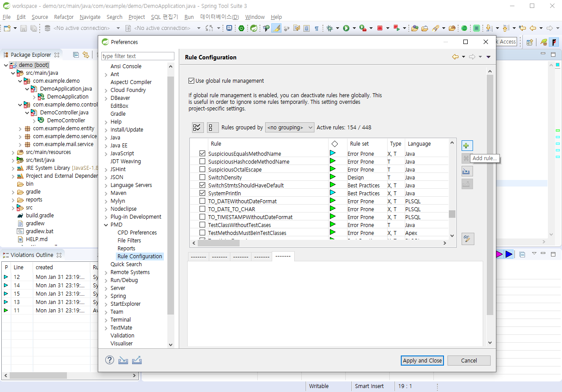Click the Rule set column header
The height and width of the screenshot is (392, 562).
[359, 144]
